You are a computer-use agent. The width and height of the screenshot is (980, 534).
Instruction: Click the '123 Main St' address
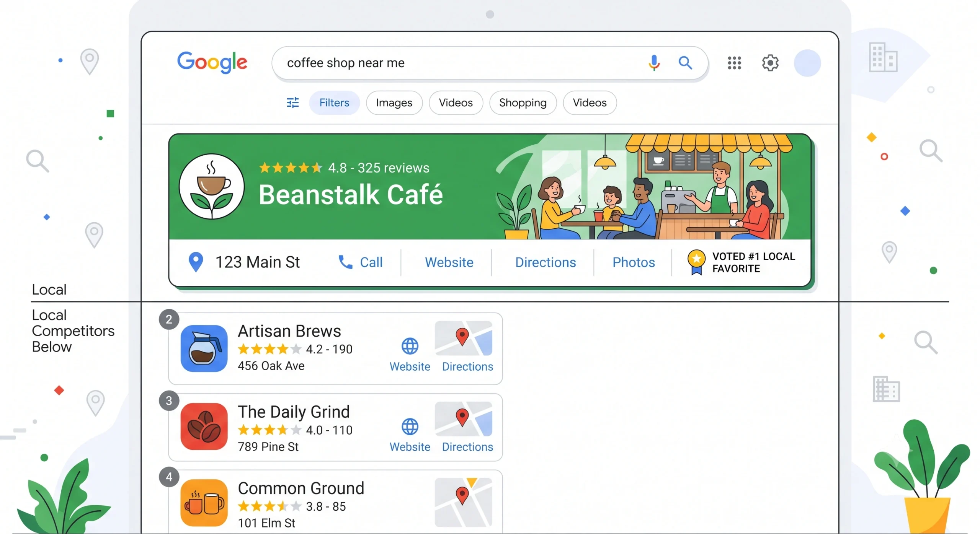click(258, 262)
